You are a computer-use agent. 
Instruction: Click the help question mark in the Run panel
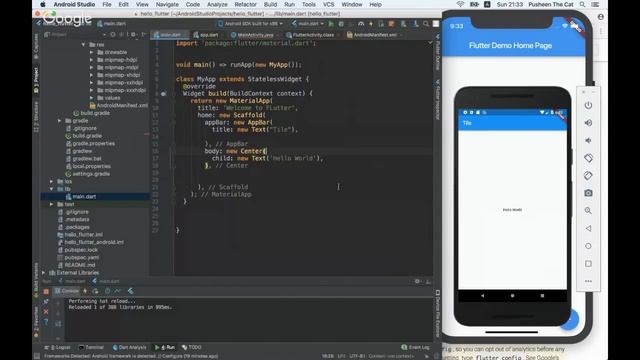point(46,322)
